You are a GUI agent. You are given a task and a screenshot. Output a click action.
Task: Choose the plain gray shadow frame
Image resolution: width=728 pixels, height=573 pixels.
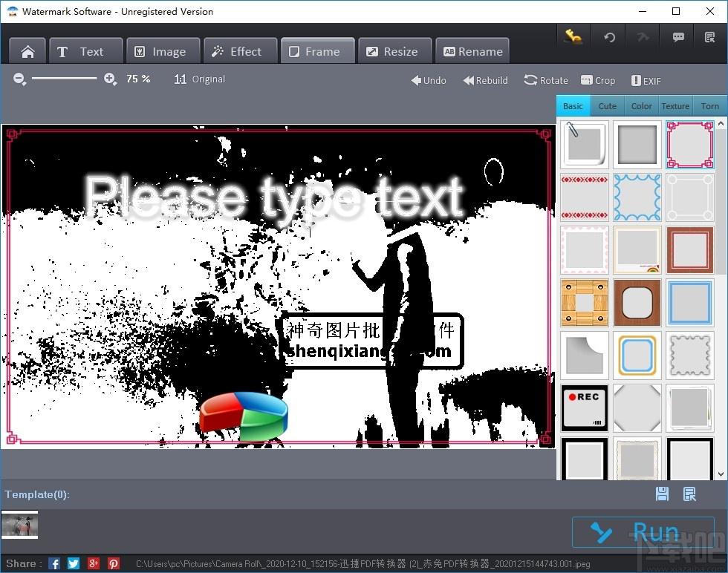(x=637, y=144)
